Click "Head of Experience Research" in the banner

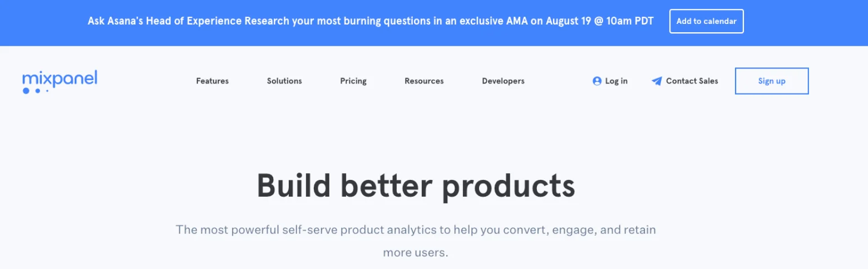click(x=218, y=21)
